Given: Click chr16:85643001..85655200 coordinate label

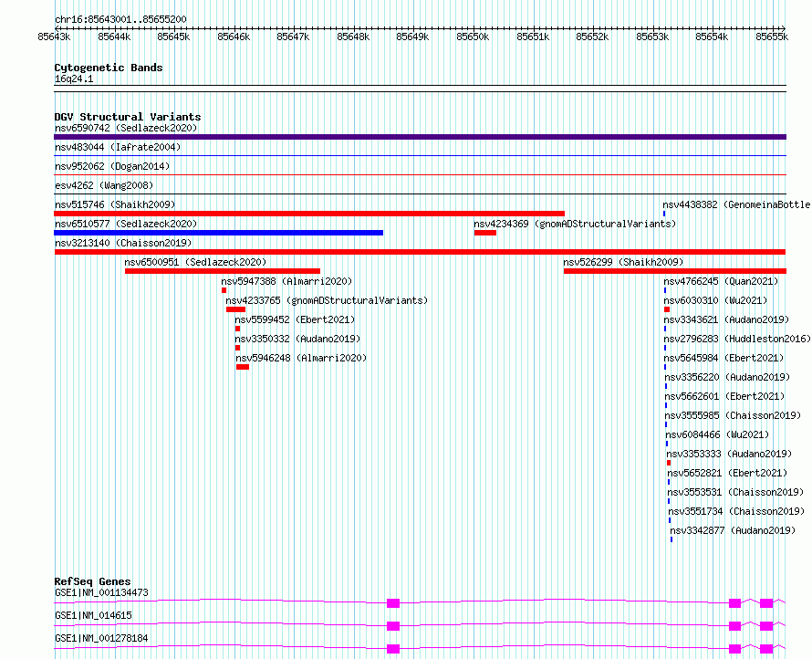Looking at the screenshot, I should [120, 19].
